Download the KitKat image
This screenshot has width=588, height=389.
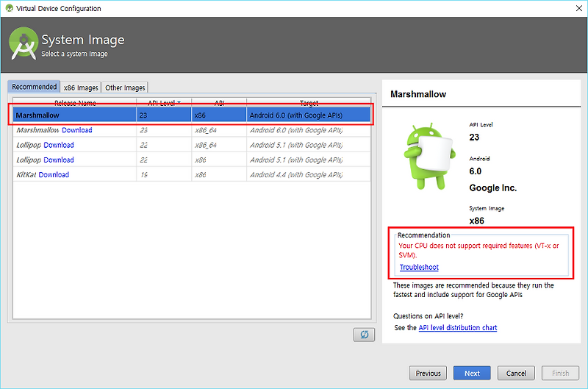coord(54,174)
